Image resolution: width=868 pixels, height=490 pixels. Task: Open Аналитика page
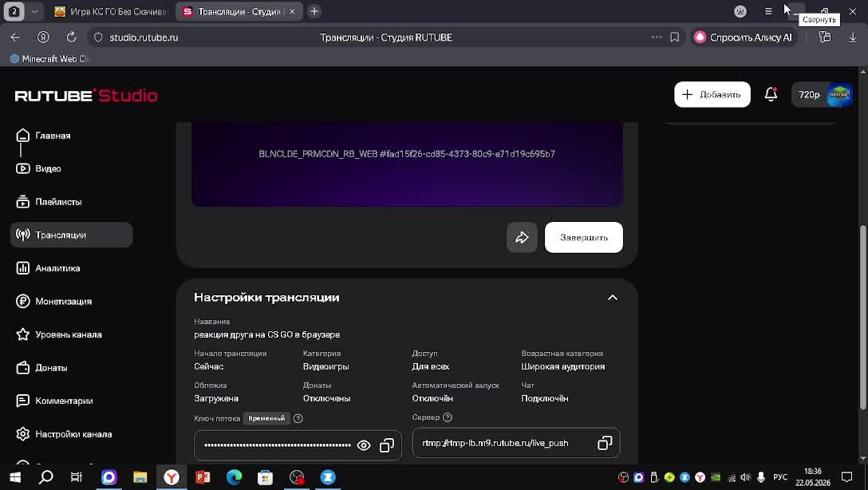click(48, 268)
